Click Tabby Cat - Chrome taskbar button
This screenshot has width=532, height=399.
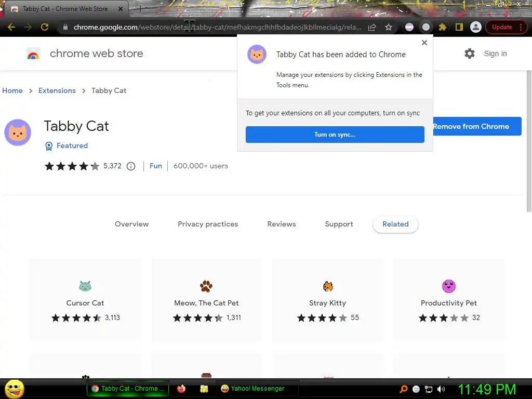tap(128, 389)
